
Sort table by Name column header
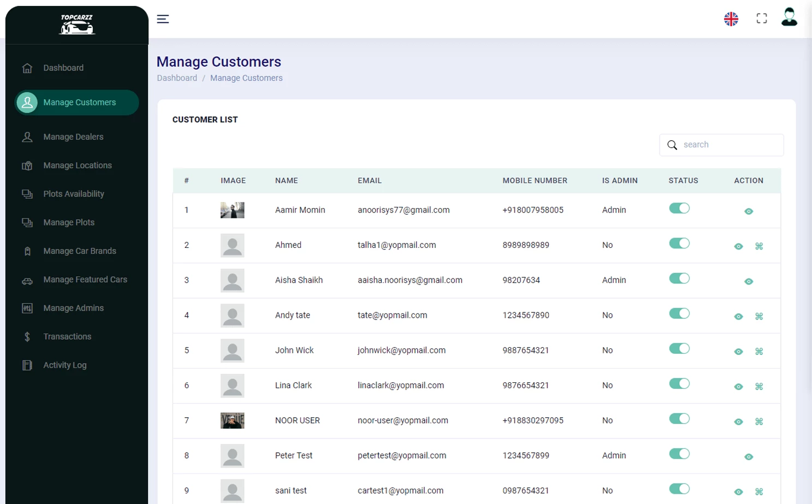coord(286,181)
